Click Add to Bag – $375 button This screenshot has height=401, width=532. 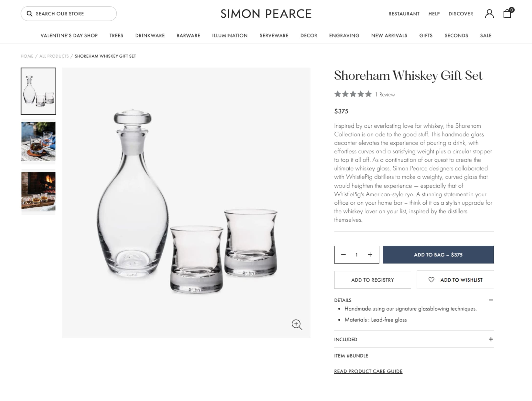coord(438,255)
